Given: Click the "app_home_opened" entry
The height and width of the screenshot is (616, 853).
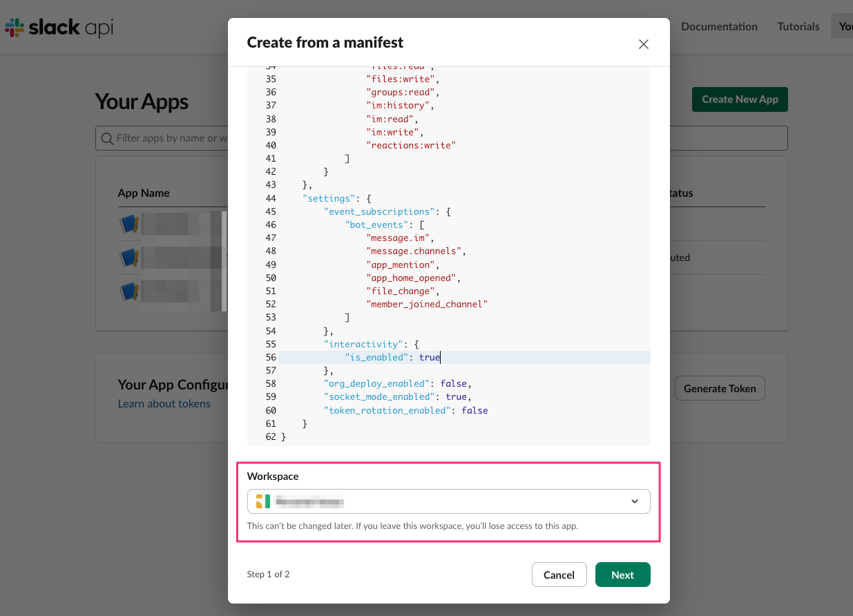Looking at the screenshot, I should (x=414, y=278).
